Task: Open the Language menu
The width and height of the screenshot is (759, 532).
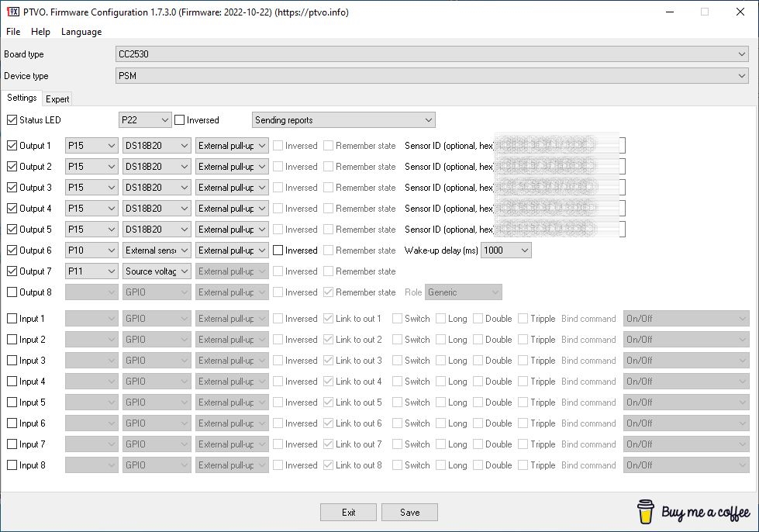Action: [x=80, y=32]
